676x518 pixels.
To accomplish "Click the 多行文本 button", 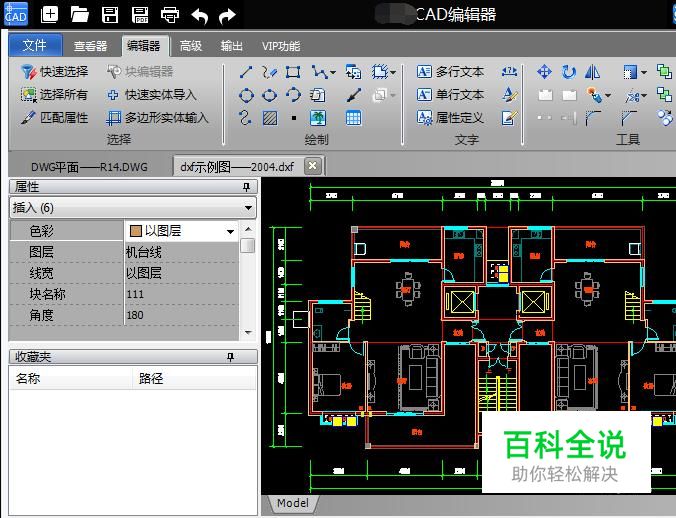I will 450,72.
